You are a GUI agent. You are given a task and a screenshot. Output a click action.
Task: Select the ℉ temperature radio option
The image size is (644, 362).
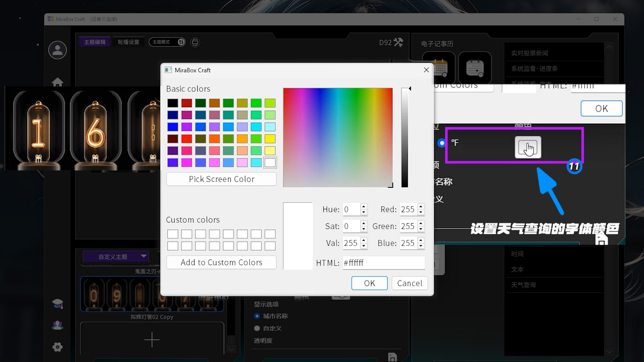click(442, 142)
